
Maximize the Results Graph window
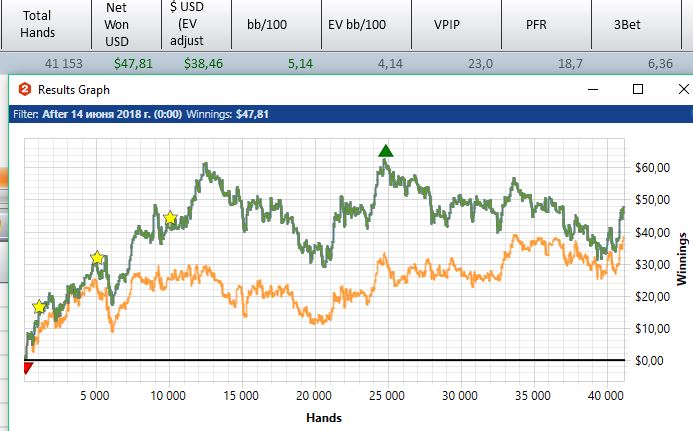pos(638,90)
